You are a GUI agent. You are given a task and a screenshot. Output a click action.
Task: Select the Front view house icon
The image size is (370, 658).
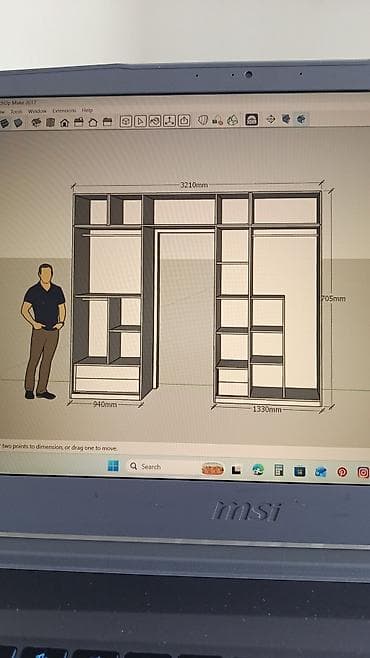click(x=64, y=123)
